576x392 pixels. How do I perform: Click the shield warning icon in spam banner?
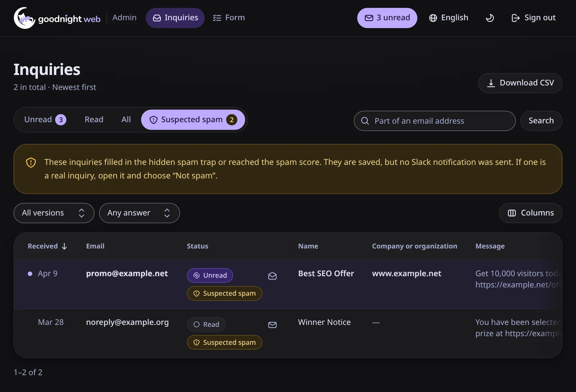tap(31, 163)
